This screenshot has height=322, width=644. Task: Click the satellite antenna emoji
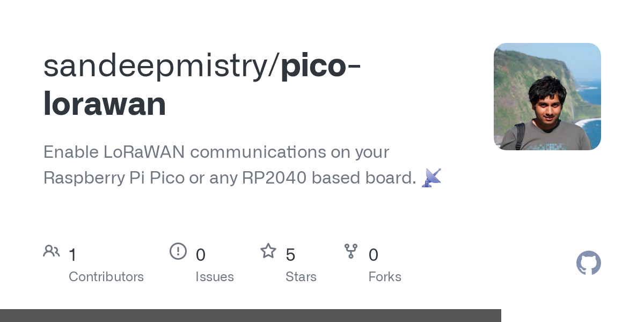point(431,178)
